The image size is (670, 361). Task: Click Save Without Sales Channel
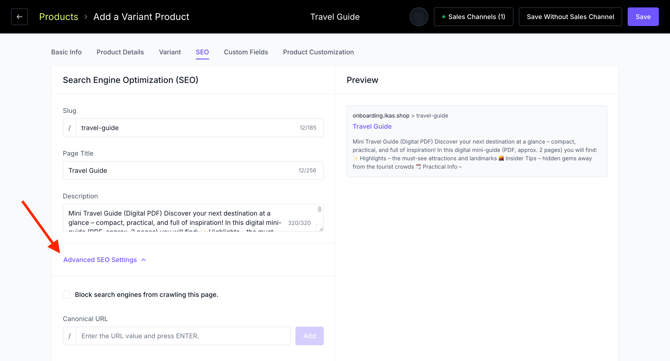click(x=570, y=17)
